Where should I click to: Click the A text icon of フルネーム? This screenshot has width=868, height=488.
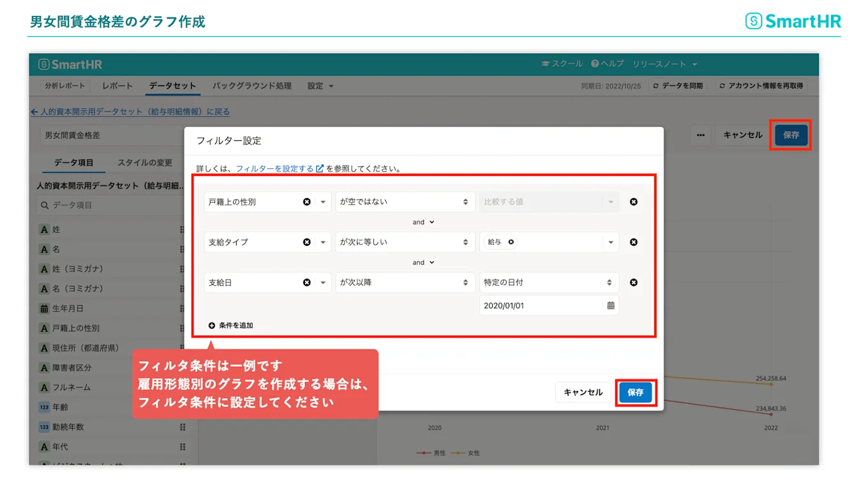point(44,387)
